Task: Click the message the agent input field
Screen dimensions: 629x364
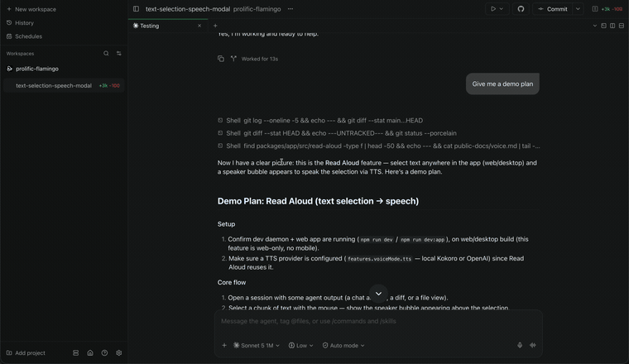Action: click(x=378, y=321)
